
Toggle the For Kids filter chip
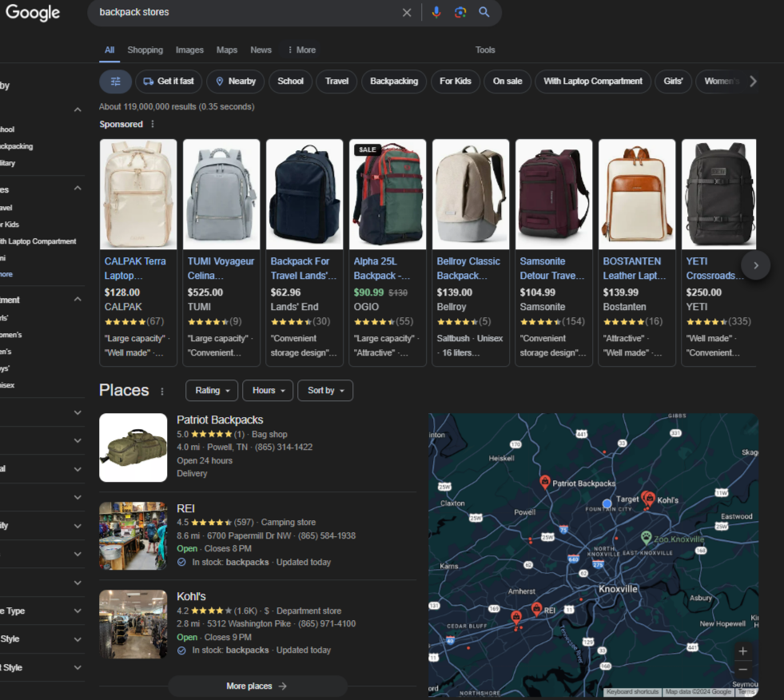[x=455, y=82]
